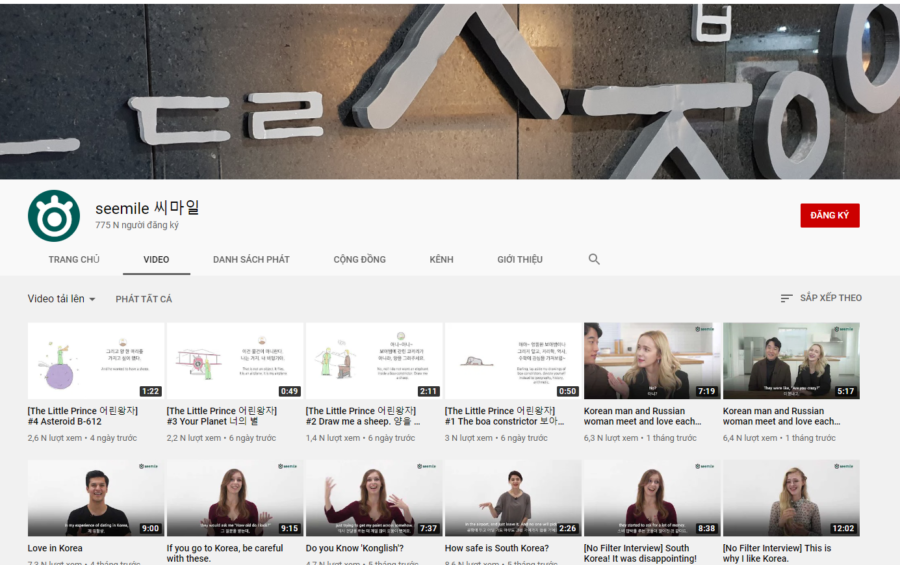Open the 12:02 This is why I like Korea thumbnail

click(791, 498)
